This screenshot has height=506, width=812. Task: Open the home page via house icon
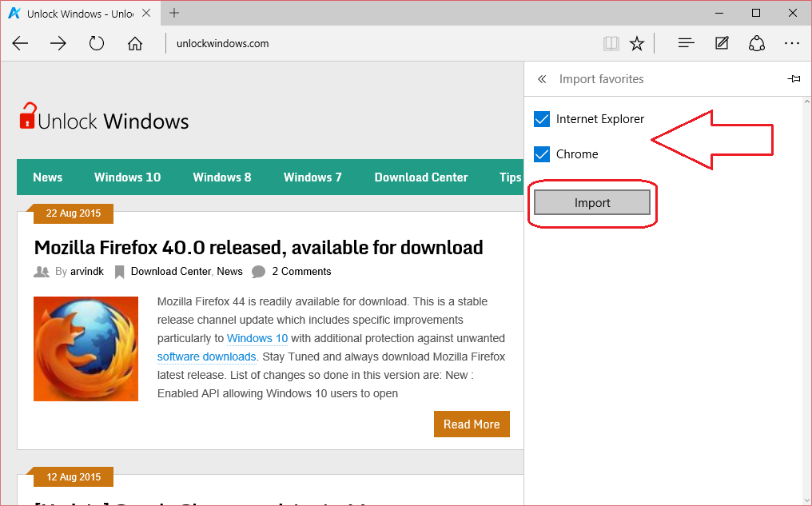134,43
